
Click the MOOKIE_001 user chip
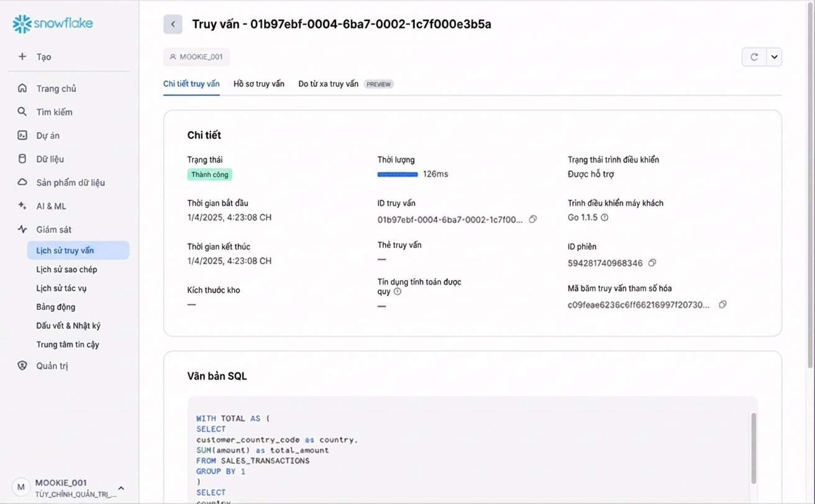[x=196, y=56]
